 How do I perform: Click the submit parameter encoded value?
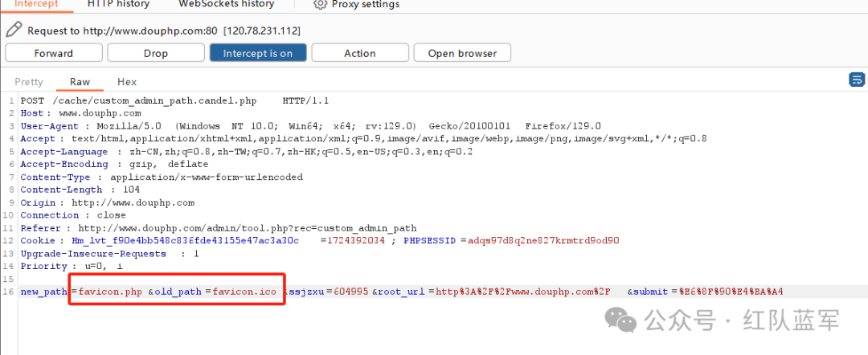[731, 292]
